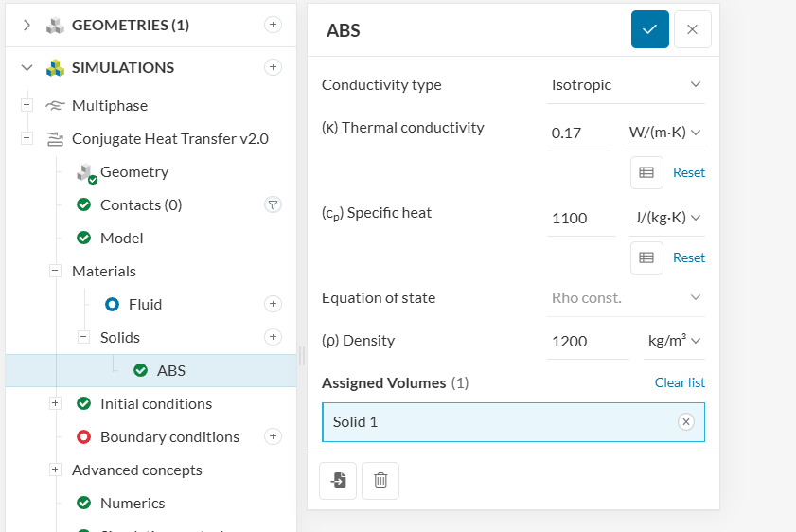
Task: Close the ABS material panel
Action: pyautogui.click(x=692, y=29)
